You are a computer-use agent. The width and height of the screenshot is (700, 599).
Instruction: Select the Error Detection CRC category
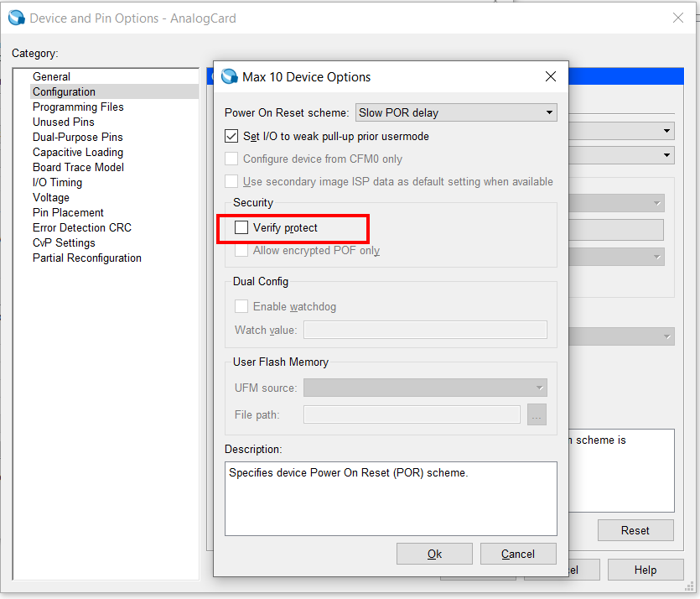point(81,227)
